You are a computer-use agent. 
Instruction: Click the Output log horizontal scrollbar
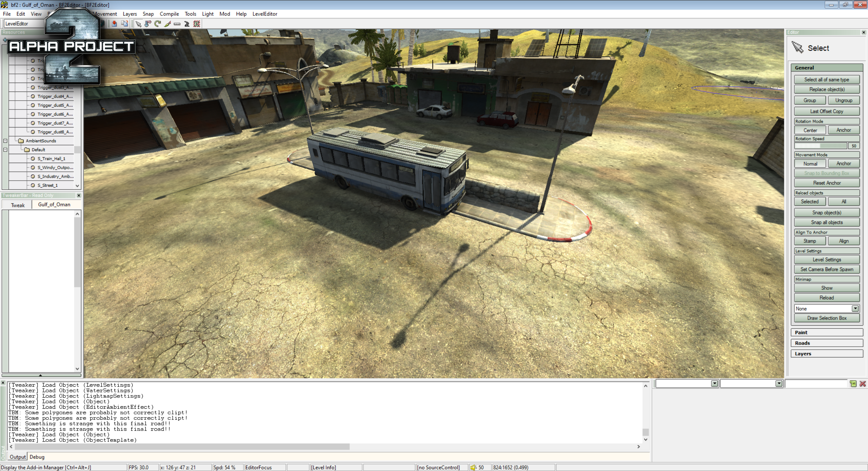(x=325, y=447)
